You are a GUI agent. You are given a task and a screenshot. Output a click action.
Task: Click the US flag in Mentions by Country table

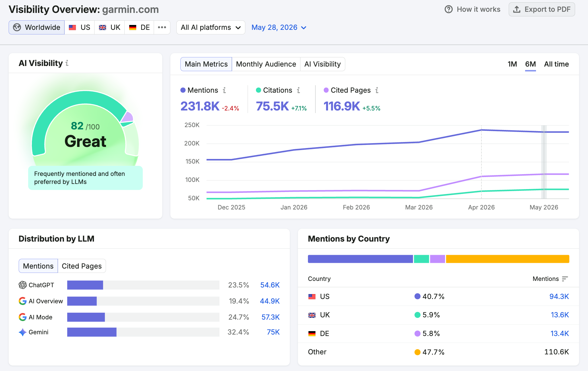point(312,297)
